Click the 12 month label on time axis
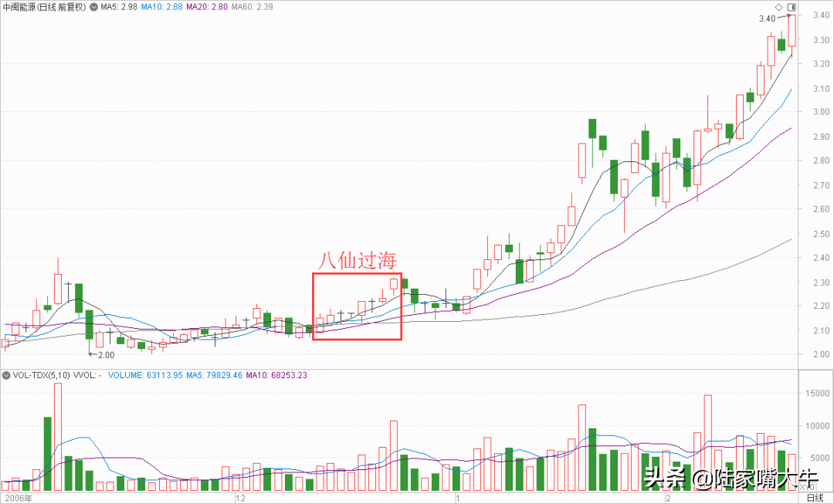This screenshot has height=504, width=834. pos(240,498)
